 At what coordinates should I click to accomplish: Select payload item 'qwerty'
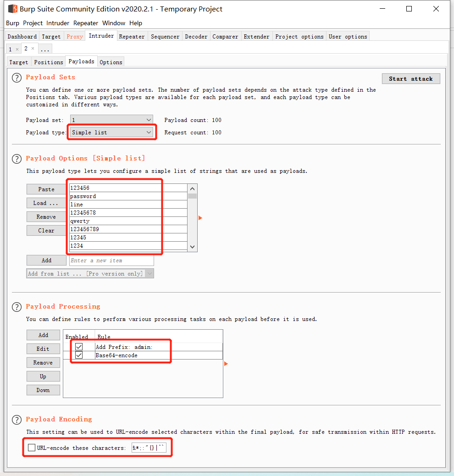[128, 221]
